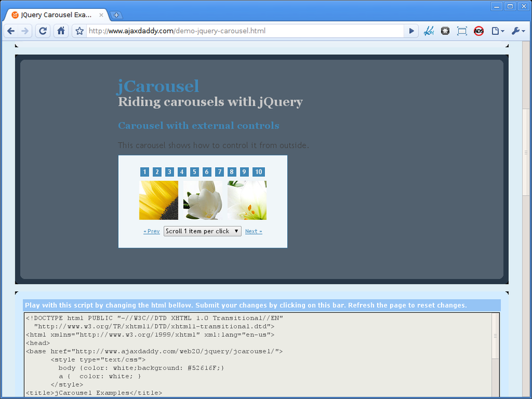Screen dimensions: 532x399
Task: Click the Next carousel link
Action: 254,231
